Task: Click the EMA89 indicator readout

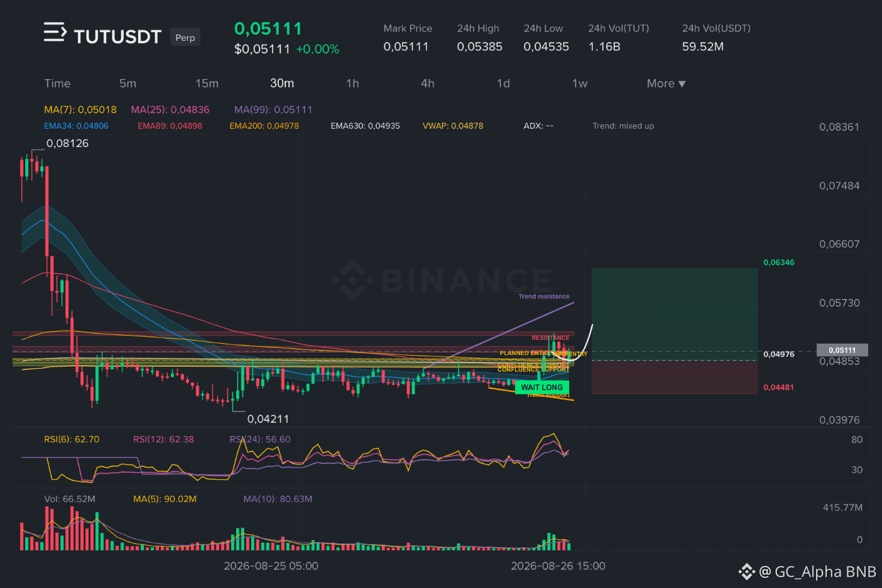Action: pos(170,126)
